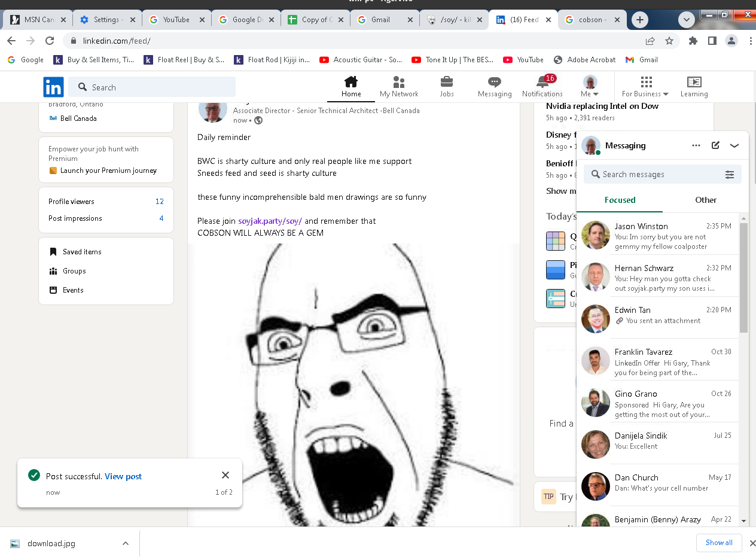Screen dimensions: 756x560
Task: Open download.jpg options chevron
Action: coord(126,543)
